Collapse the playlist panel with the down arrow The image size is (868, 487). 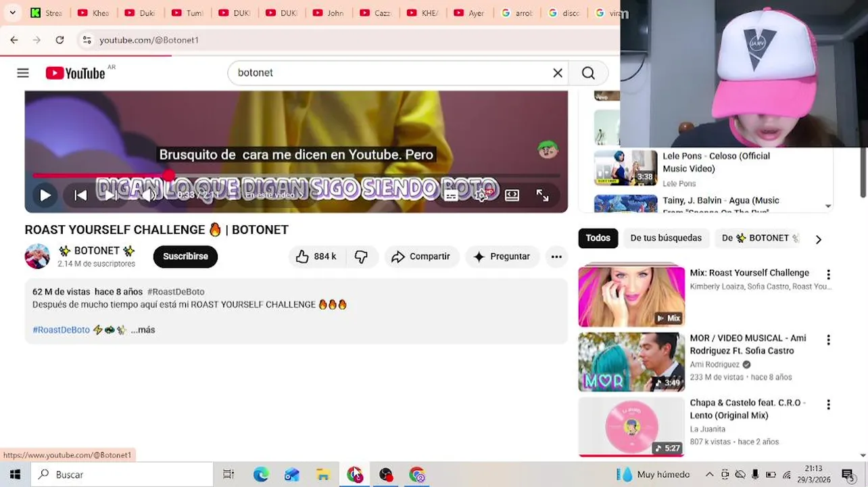[828, 206]
